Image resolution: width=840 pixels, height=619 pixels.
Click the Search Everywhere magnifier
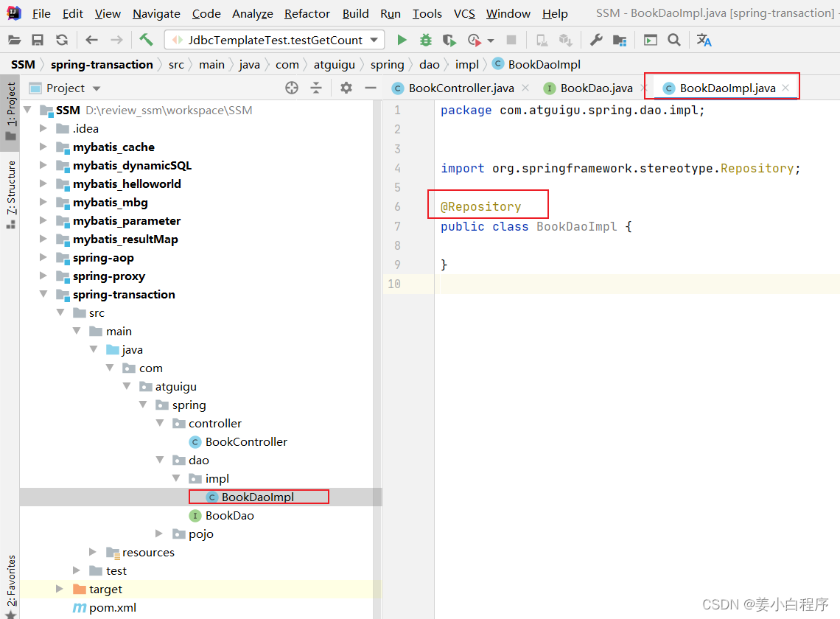(x=674, y=41)
